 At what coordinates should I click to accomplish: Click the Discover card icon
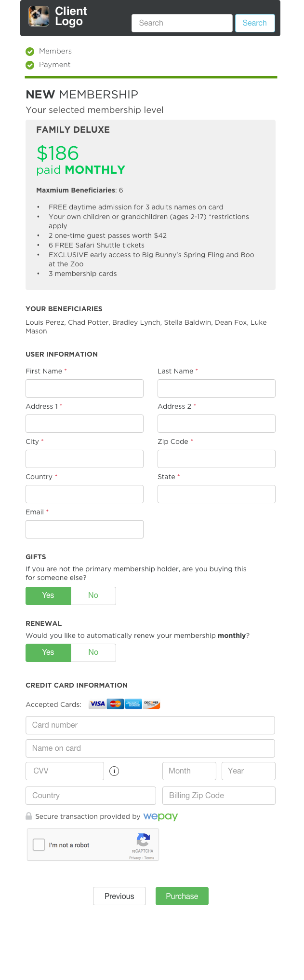[152, 704]
